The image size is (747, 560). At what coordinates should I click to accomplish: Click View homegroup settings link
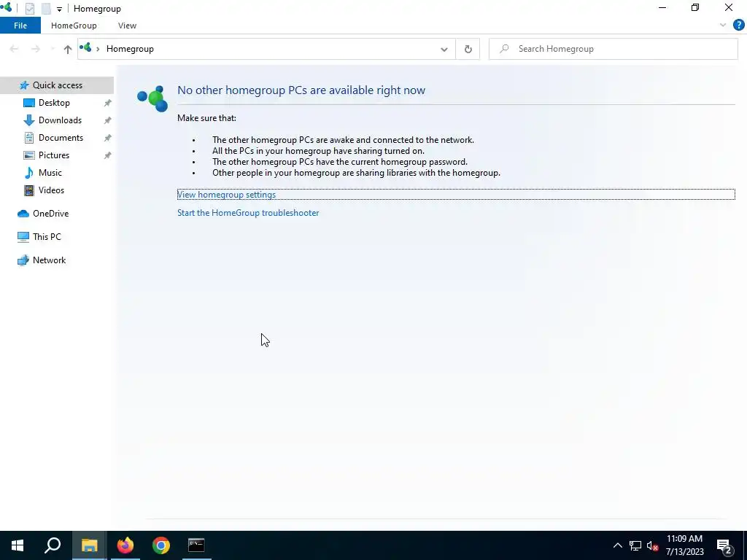click(226, 195)
